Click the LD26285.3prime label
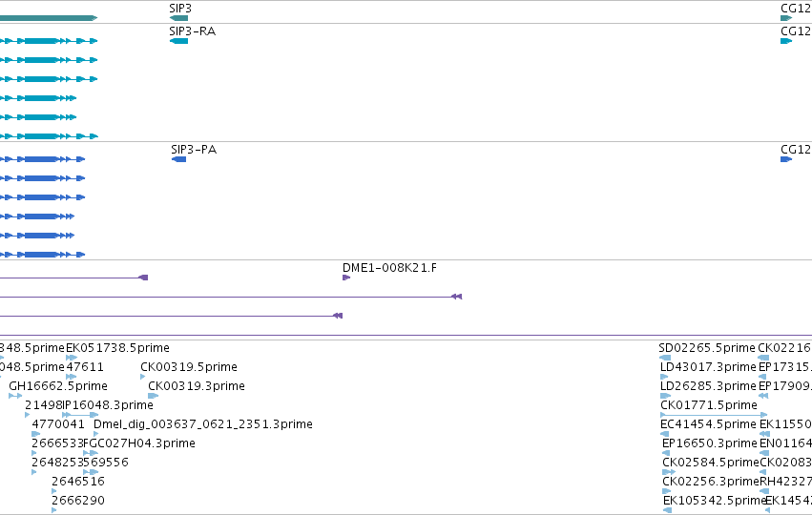The height and width of the screenshot is (515, 812). [x=708, y=386]
